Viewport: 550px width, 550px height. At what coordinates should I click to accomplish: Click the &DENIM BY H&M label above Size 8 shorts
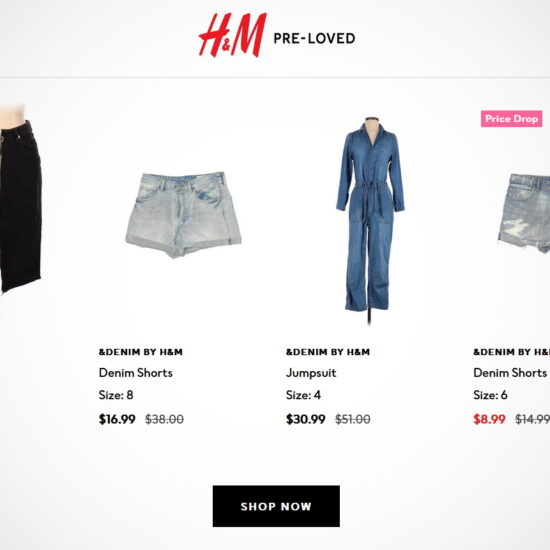(141, 352)
